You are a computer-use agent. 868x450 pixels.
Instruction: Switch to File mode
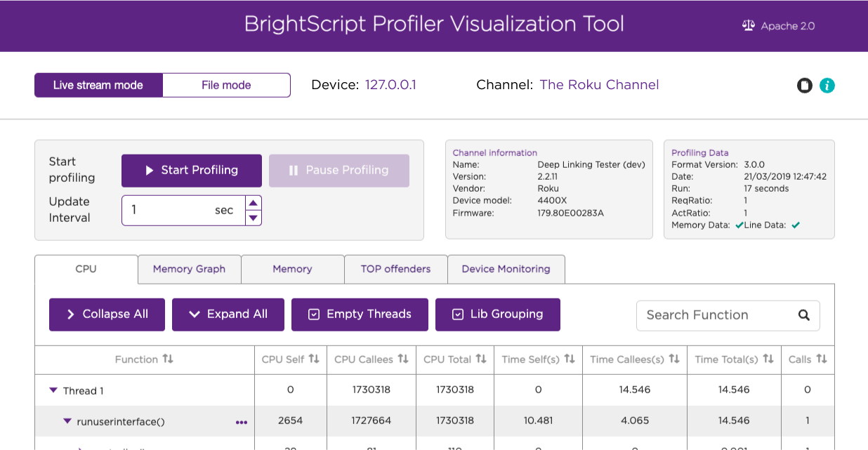pos(226,85)
